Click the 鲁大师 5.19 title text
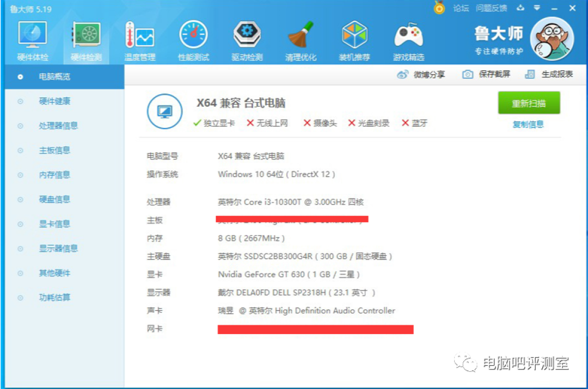This screenshot has height=389, width=588. click(30, 9)
